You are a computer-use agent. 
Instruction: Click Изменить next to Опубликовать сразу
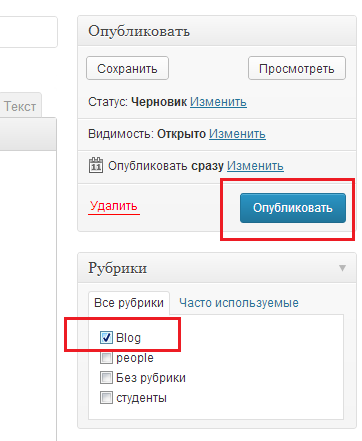(x=255, y=166)
